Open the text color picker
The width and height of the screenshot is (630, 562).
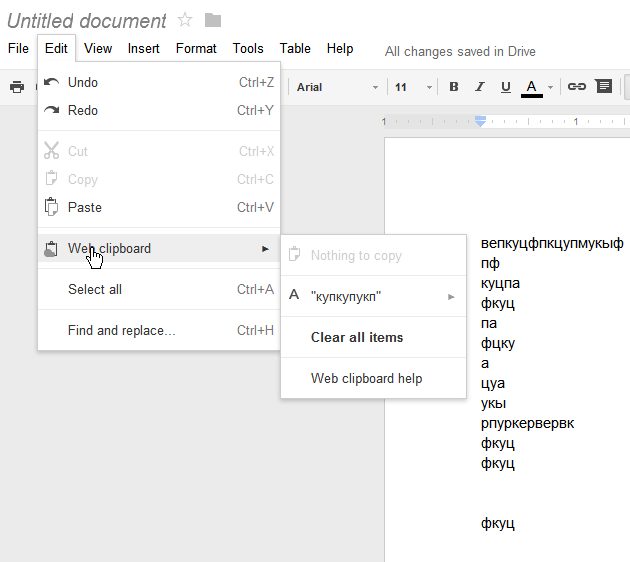click(x=533, y=87)
